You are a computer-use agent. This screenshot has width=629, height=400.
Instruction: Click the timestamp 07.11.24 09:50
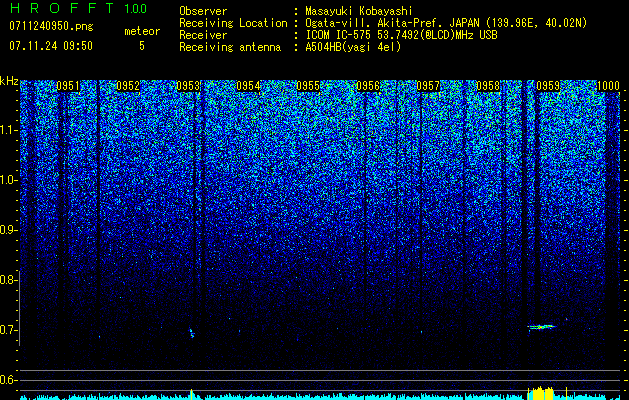pyautogui.click(x=51, y=46)
